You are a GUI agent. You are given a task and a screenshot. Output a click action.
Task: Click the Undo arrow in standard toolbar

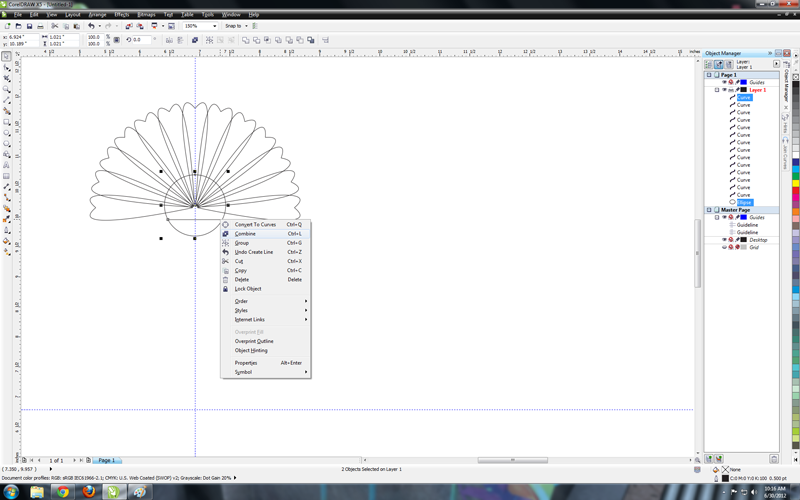[x=91, y=26]
